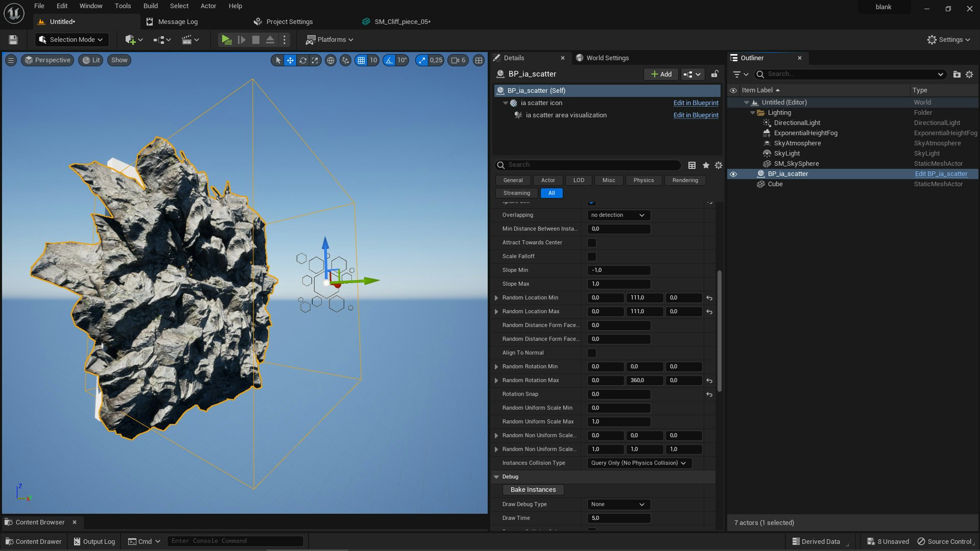Enable the Attract Towards Center checkbox

click(x=592, y=243)
